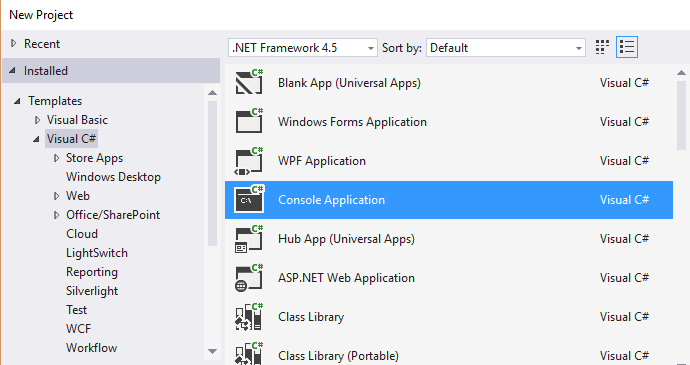Screen dimensions: 690x365
Task: Click the Console Application template icon
Action: [x=249, y=199]
